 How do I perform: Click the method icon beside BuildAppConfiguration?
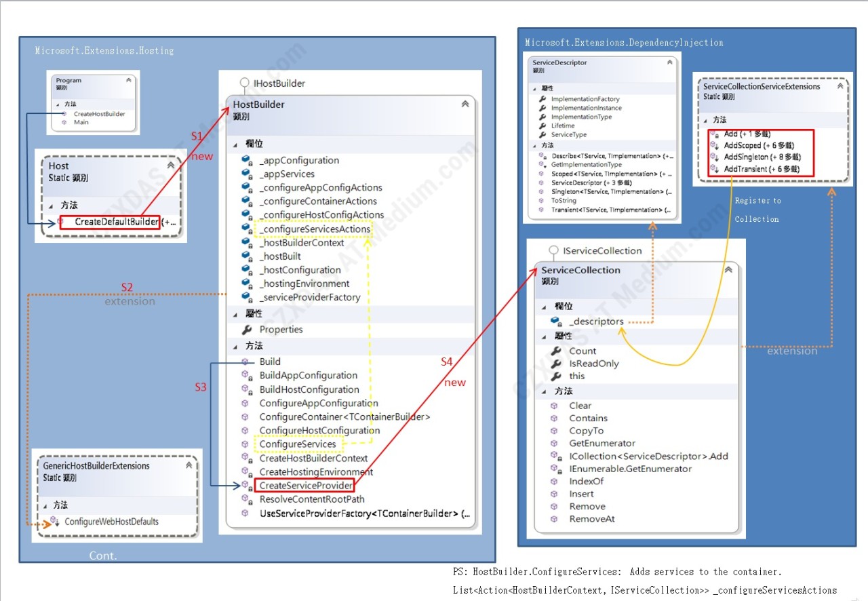pos(247,375)
